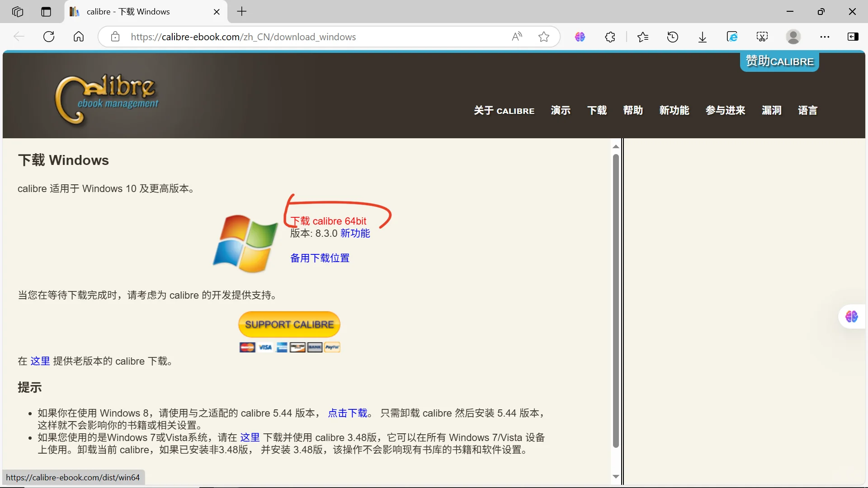Turn on Read Aloud for page
Screen dimensions: 868x488
(x=517, y=37)
